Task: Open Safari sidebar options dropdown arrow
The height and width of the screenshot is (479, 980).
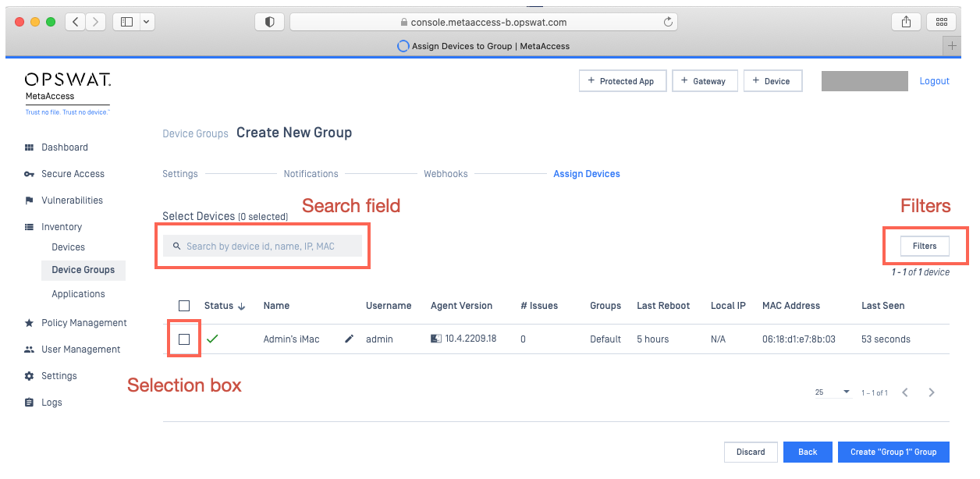Action: point(147,23)
